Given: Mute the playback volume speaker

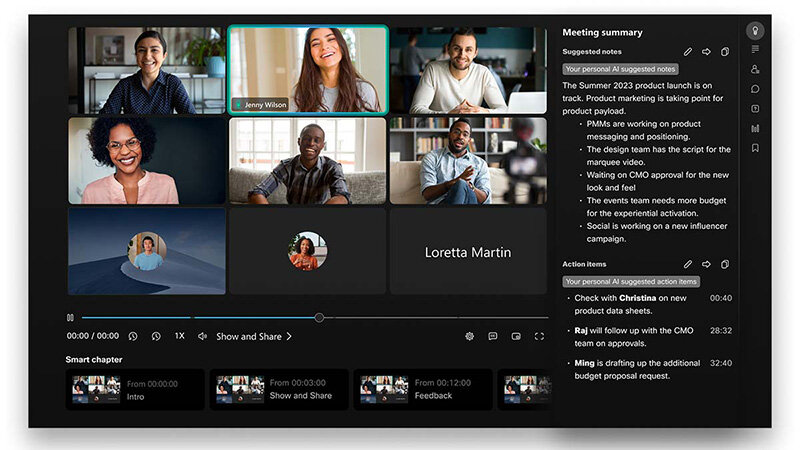Looking at the screenshot, I should (203, 336).
